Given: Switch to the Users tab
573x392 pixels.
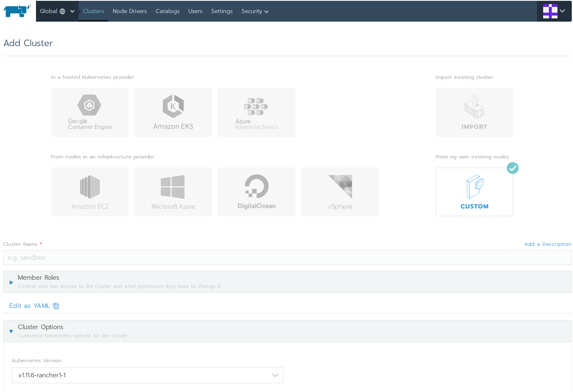Looking at the screenshot, I should [195, 11].
